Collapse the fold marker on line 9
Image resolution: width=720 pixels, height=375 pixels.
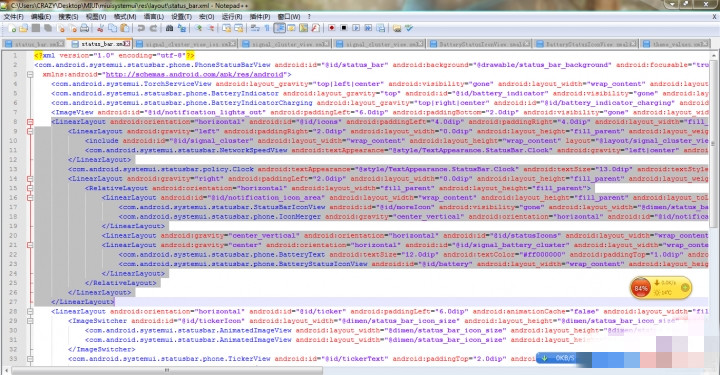click(x=30, y=131)
